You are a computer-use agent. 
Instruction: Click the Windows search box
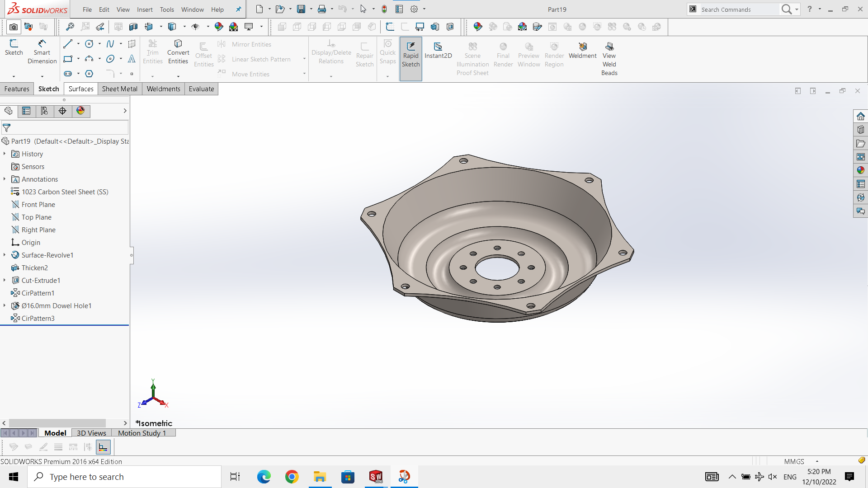(x=124, y=477)
